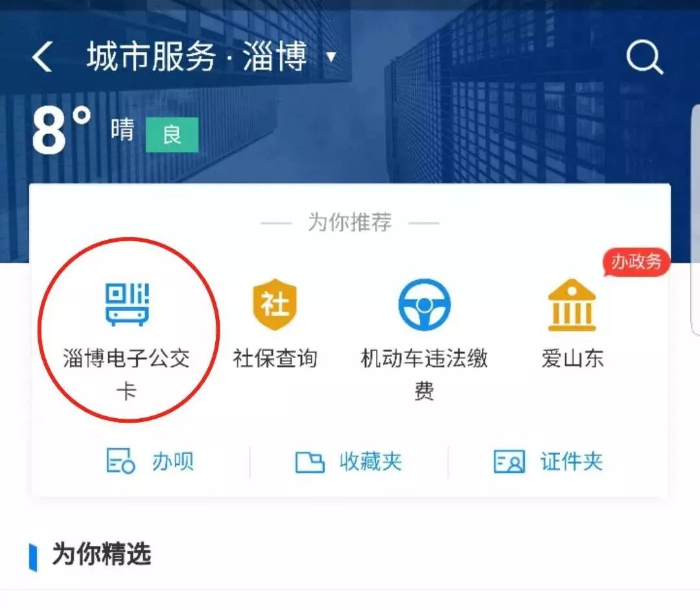Tap the 收藏夹 folder icon

click(x=309, y=462)
